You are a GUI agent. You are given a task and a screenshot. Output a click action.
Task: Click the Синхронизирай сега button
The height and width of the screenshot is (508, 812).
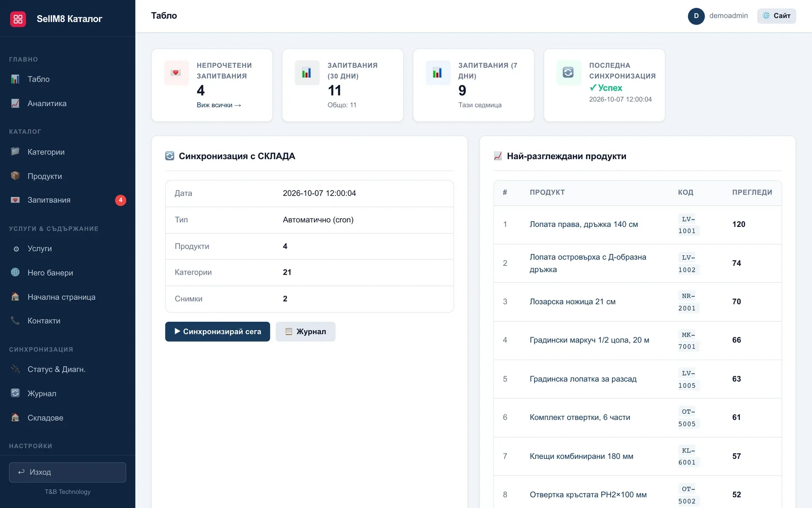coord(217,331)
